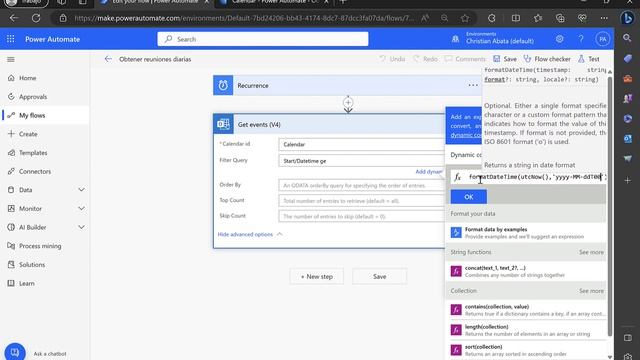See more String functions
This screenshot has width=640, height=360.
[591, 252]
